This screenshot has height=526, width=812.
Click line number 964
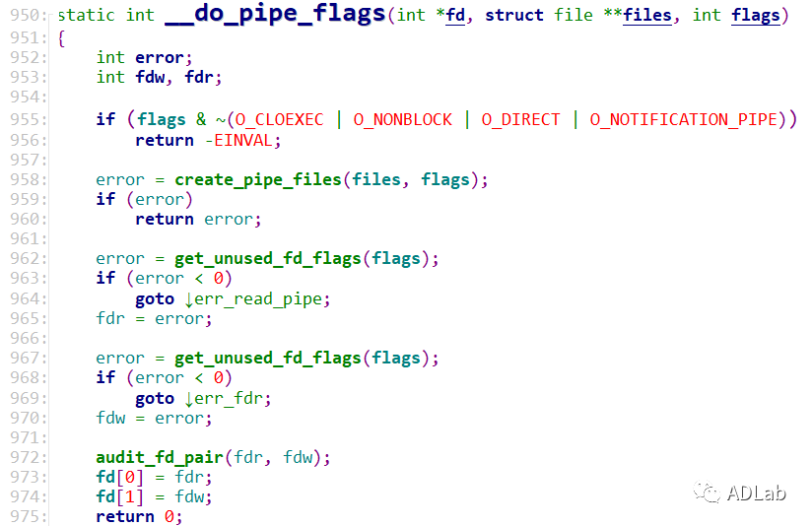25,298
